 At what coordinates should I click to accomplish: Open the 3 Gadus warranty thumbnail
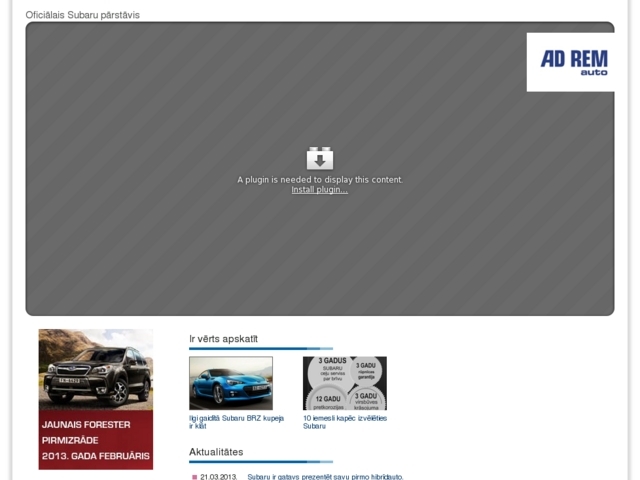point(344,383)
